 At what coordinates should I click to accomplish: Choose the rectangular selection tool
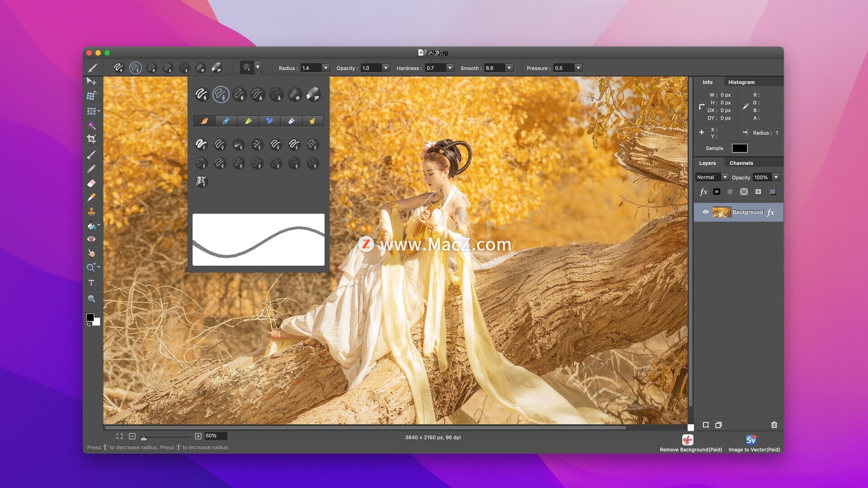(x=91, y=111)
